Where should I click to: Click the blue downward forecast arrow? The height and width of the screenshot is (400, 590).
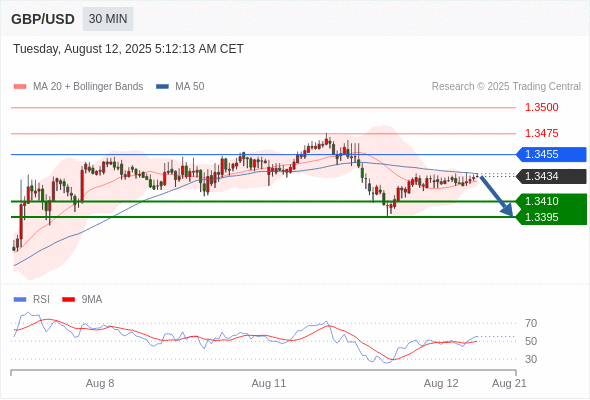[496, 195]
